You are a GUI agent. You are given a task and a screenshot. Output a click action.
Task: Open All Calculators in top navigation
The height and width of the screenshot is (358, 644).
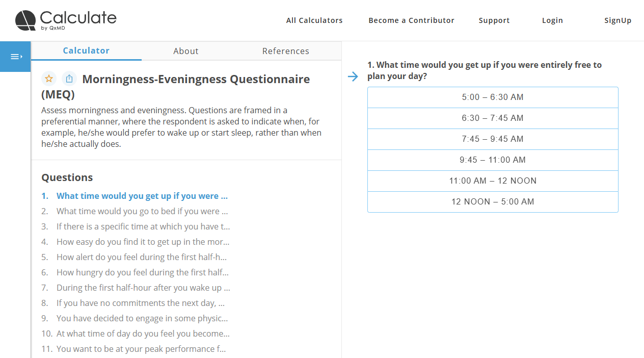tap(314, 20)
